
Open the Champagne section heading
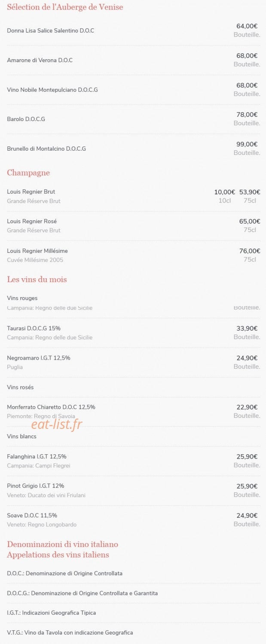(x=28, y=173)
